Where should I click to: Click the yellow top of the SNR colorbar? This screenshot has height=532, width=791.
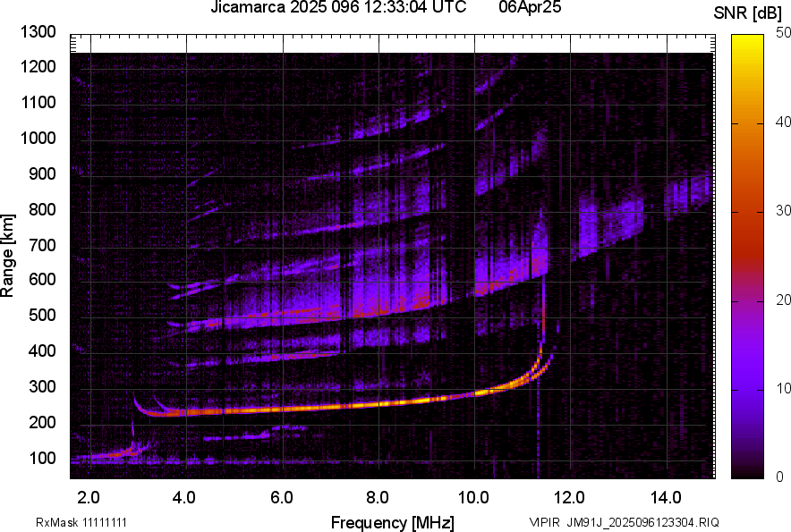(747, 43)
